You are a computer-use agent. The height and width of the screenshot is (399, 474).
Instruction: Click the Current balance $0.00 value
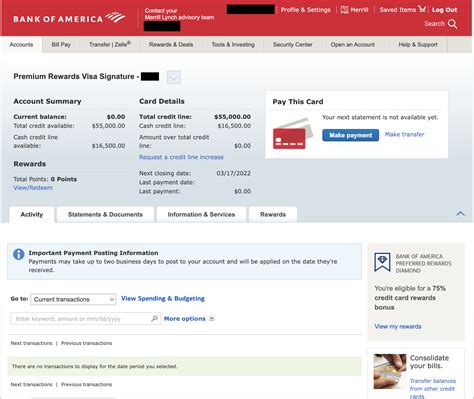pos(116,117)
